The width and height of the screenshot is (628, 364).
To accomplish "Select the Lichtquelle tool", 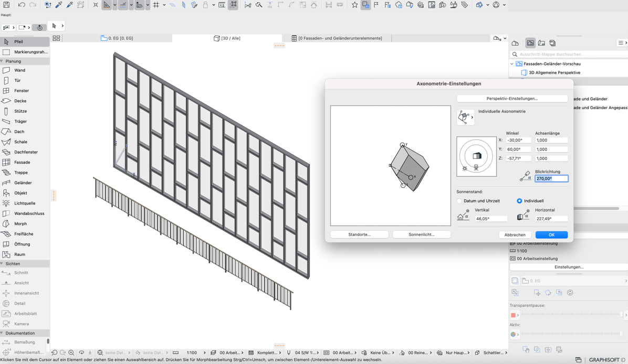I will [25, 203].
